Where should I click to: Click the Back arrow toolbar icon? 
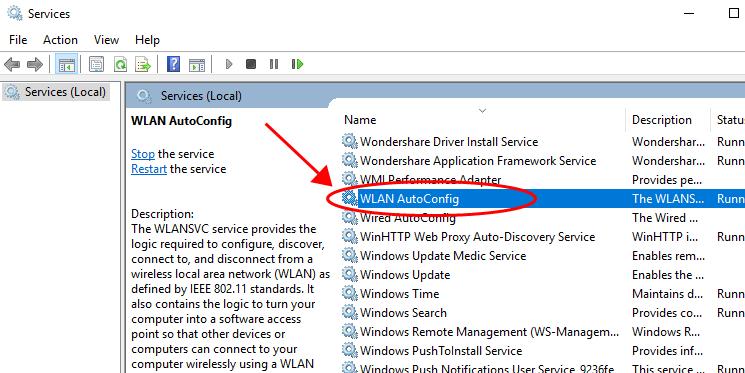[12, 64]
